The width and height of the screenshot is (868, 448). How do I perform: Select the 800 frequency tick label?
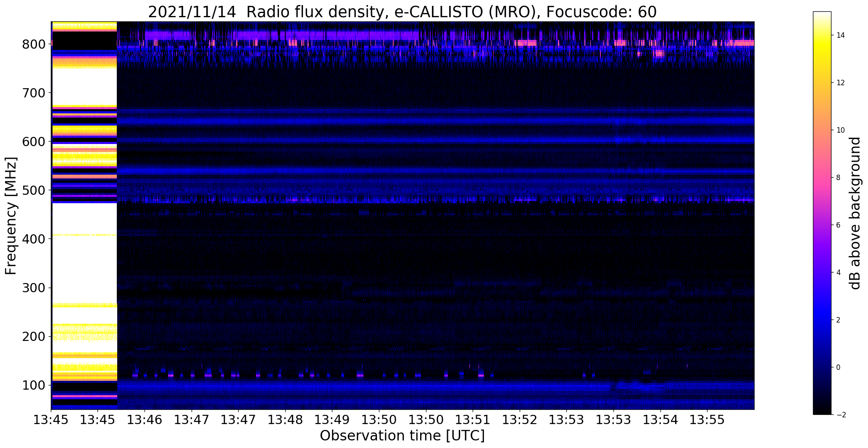[x=33, y=44]
